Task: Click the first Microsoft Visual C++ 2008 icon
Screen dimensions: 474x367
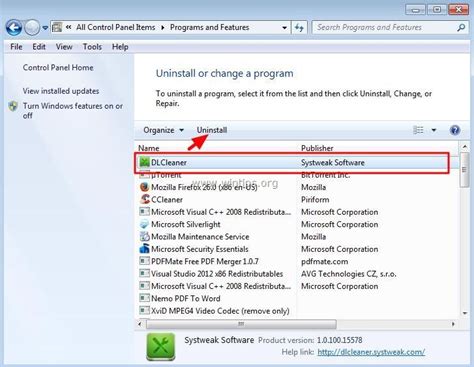Action: (x=144, y=212)
